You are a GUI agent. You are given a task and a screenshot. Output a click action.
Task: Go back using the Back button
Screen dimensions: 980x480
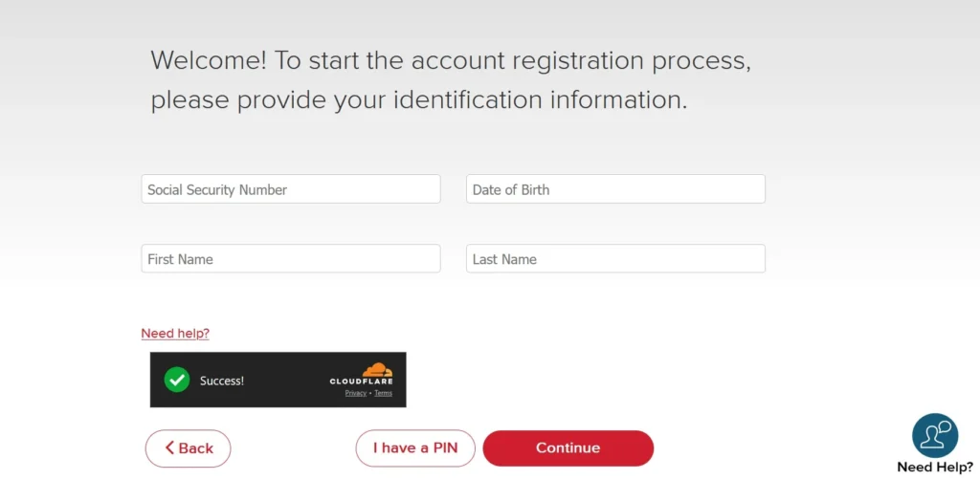point(189,447)
